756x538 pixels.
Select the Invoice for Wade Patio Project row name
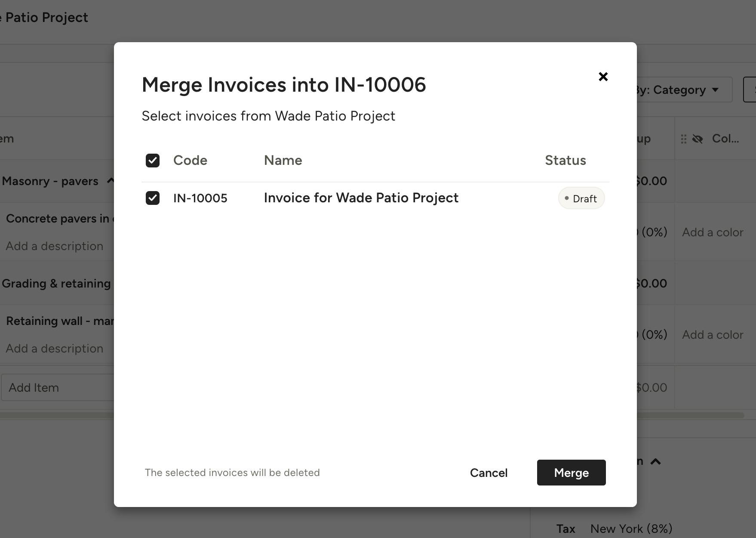click(x=361, y=198)
